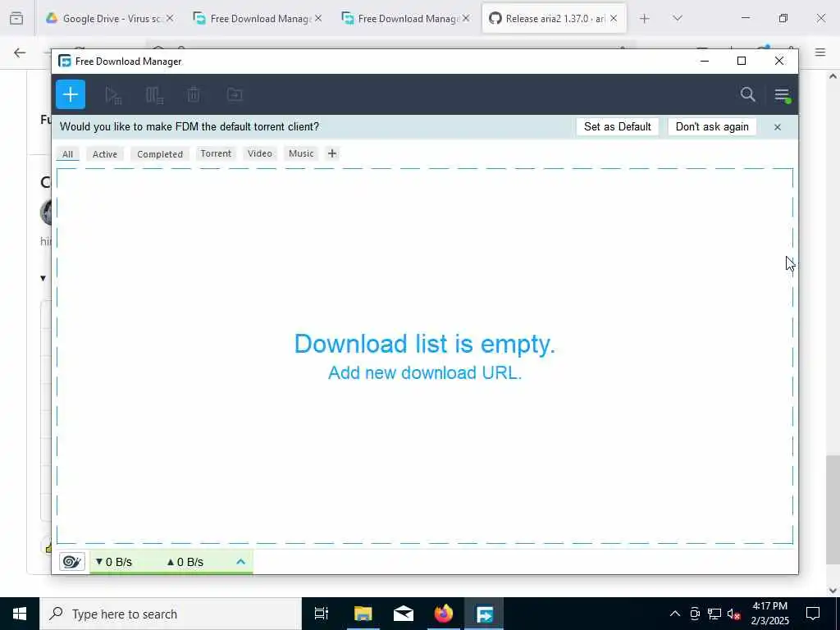Select the Active filter tab

coord(104,154)
